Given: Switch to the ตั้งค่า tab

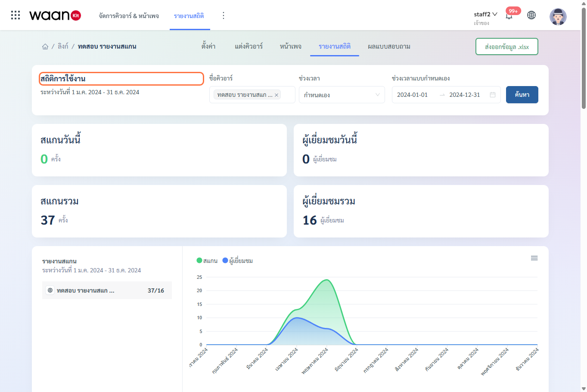Looking at the screenshot, I should 208,46.
